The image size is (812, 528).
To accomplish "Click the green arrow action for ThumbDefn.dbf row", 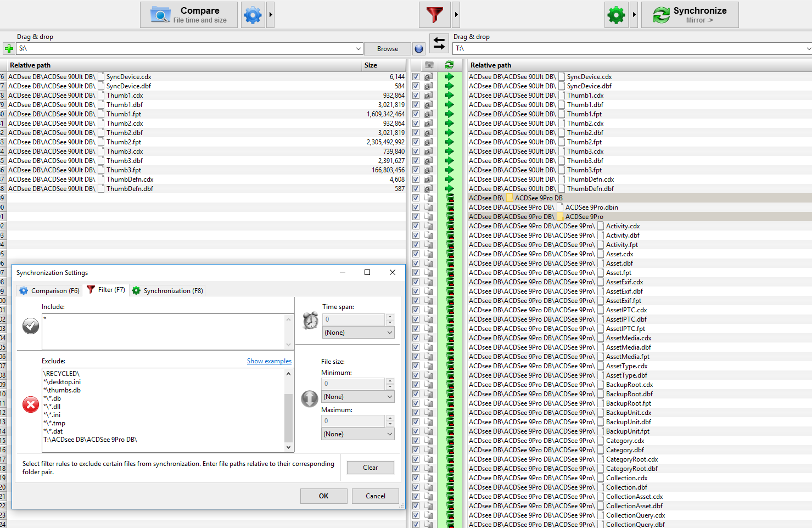I will [450, 189].
